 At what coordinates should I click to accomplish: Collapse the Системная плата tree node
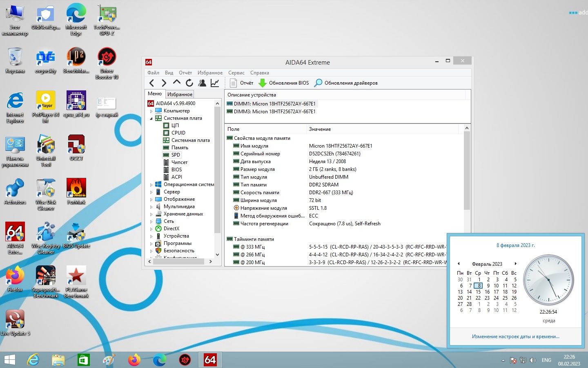(151, 118)
